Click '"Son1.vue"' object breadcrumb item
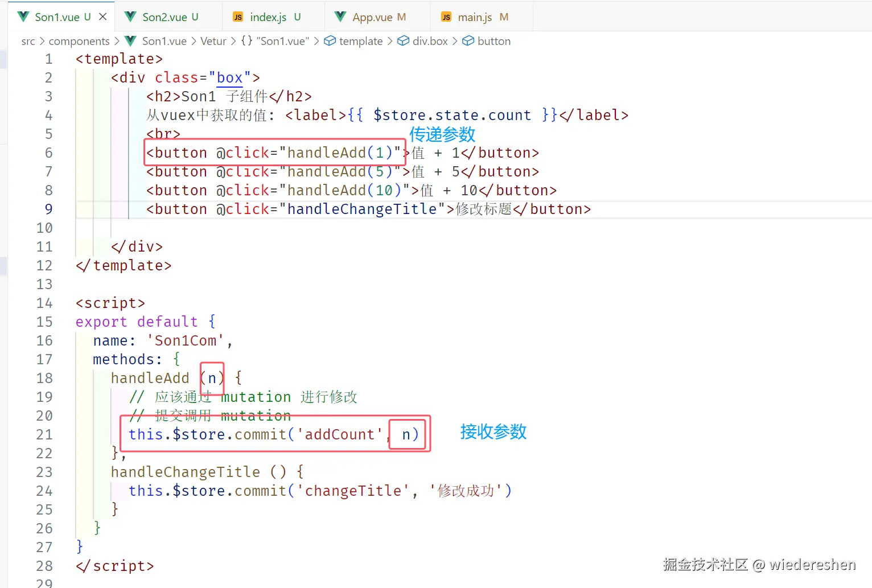The width and height of the screenshot is (872, 588). [283, 41]
